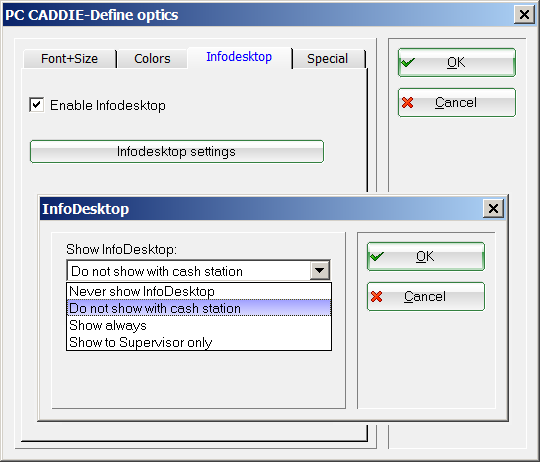The image size is (540, 462).
Task: Open the Colors tab
Action: [152, 59]
